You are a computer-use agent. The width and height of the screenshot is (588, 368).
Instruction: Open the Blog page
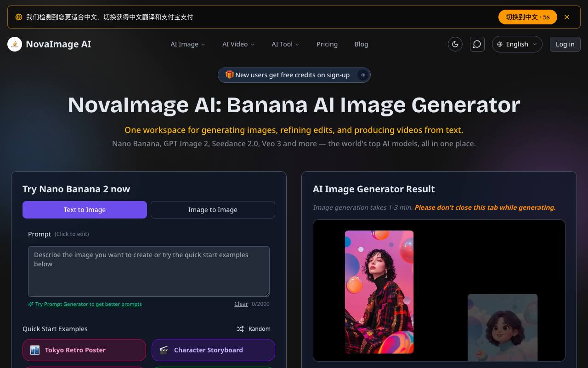click(361, 44)
